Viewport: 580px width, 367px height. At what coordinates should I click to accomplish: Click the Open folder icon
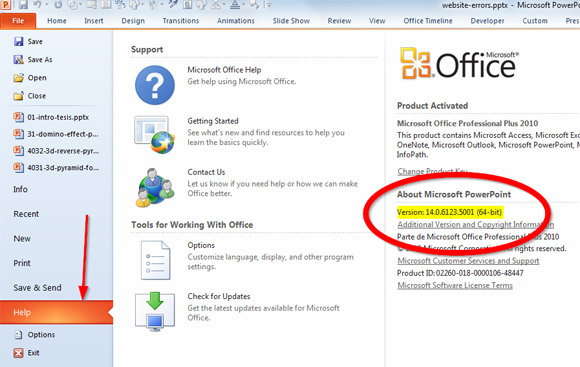coord(18,78)
